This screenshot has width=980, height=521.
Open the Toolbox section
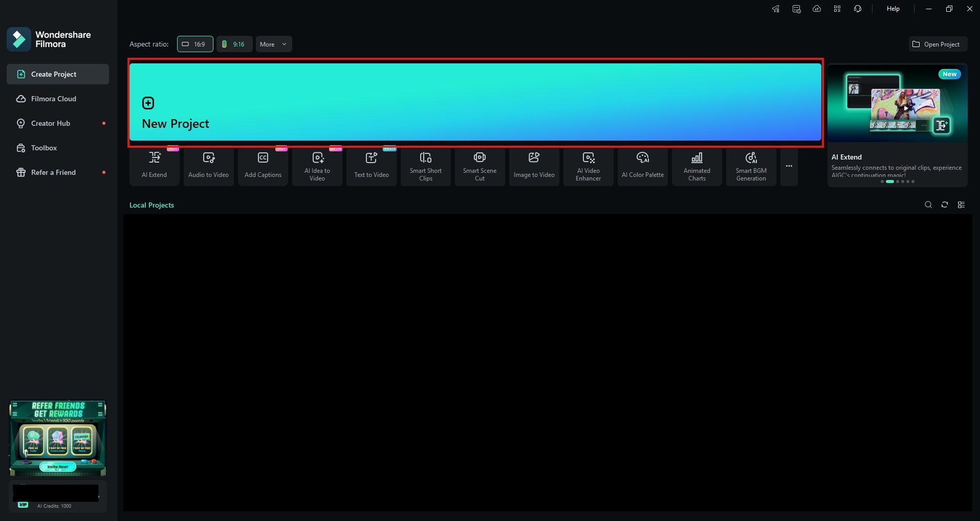tap(58, 148)
